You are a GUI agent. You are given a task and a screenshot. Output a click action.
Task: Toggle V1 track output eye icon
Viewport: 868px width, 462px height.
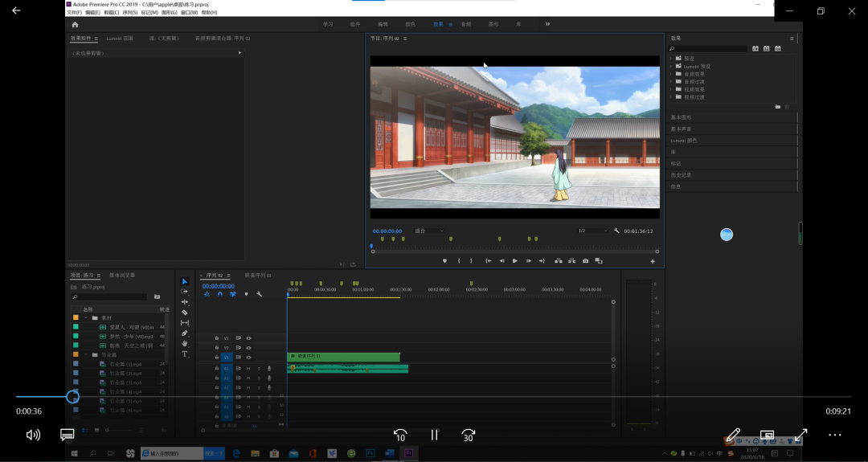(x=248, y=357)
